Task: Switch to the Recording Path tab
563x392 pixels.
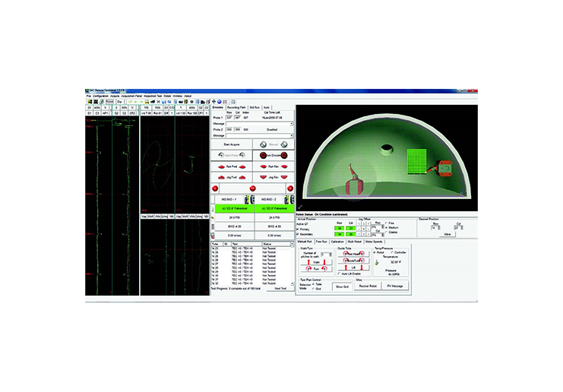Action: click(236, 107)
